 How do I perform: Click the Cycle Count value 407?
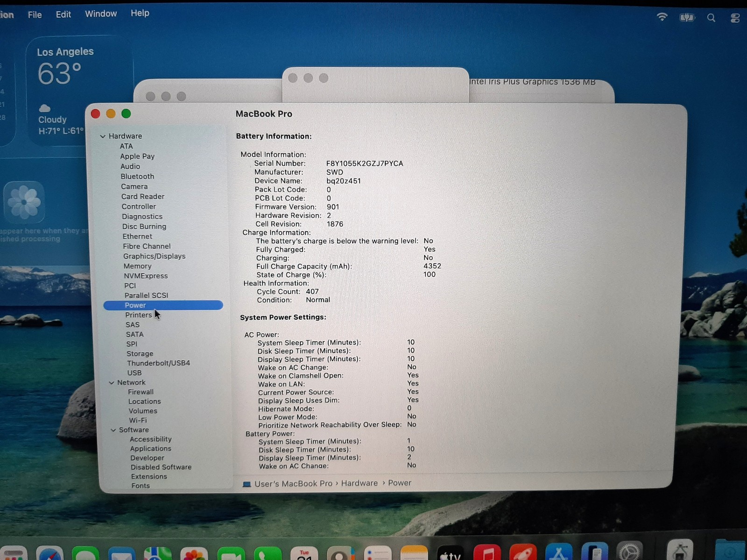tap(312, 292)
